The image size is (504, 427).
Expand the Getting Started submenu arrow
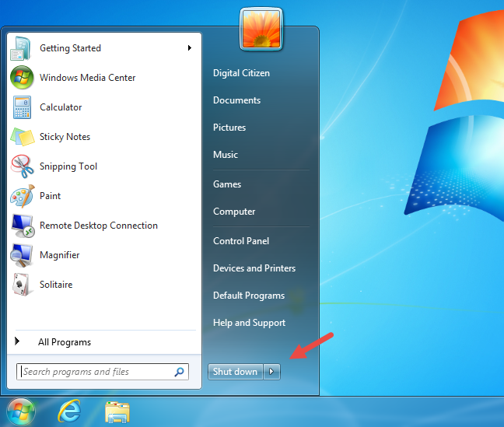pyautogui.click(x=190, y=48)
